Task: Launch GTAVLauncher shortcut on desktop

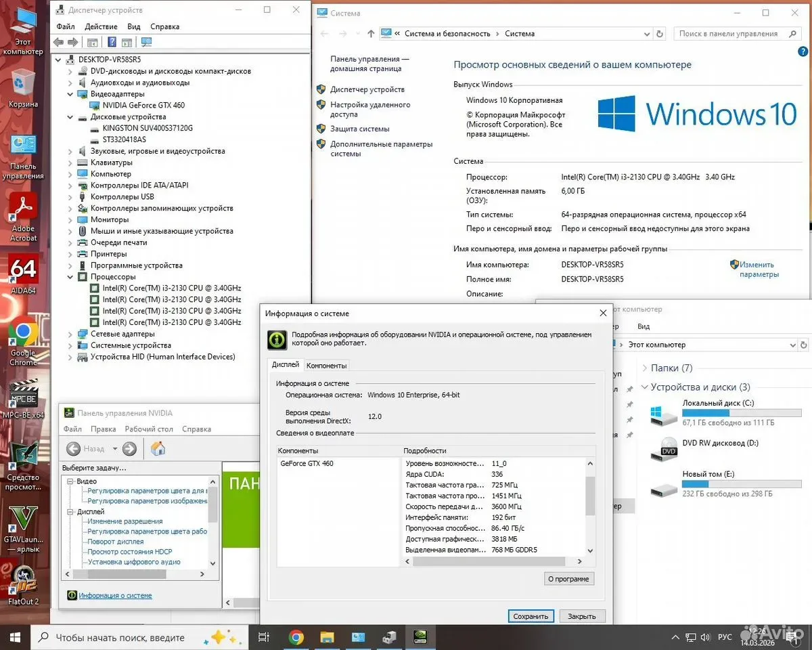Action: click(x=23, y=529)
